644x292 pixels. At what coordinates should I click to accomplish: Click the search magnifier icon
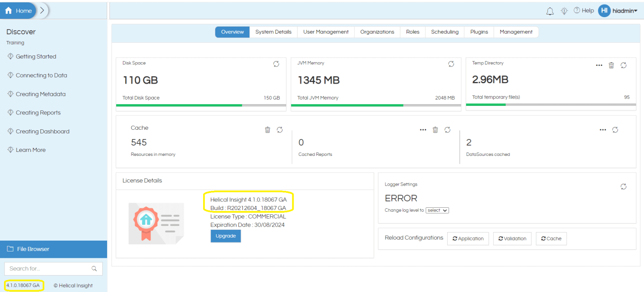[94, 269]
